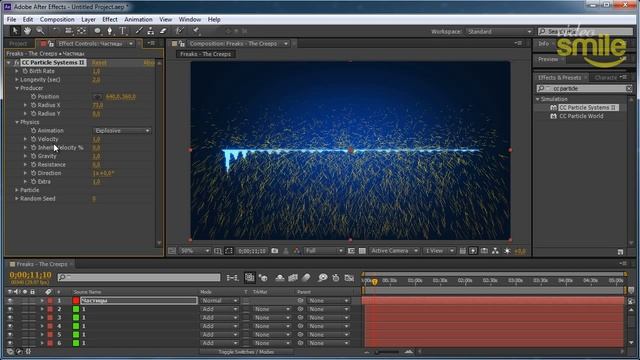The width and height of the screenshot is (640, 360).
Task: Collapse the Producer group
Action: click(17, 88)
